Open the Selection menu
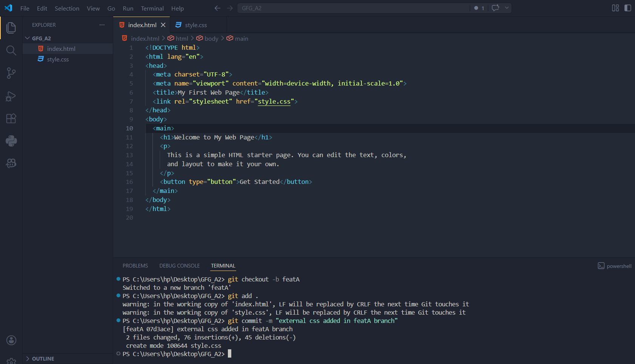 tap(67, 8)
